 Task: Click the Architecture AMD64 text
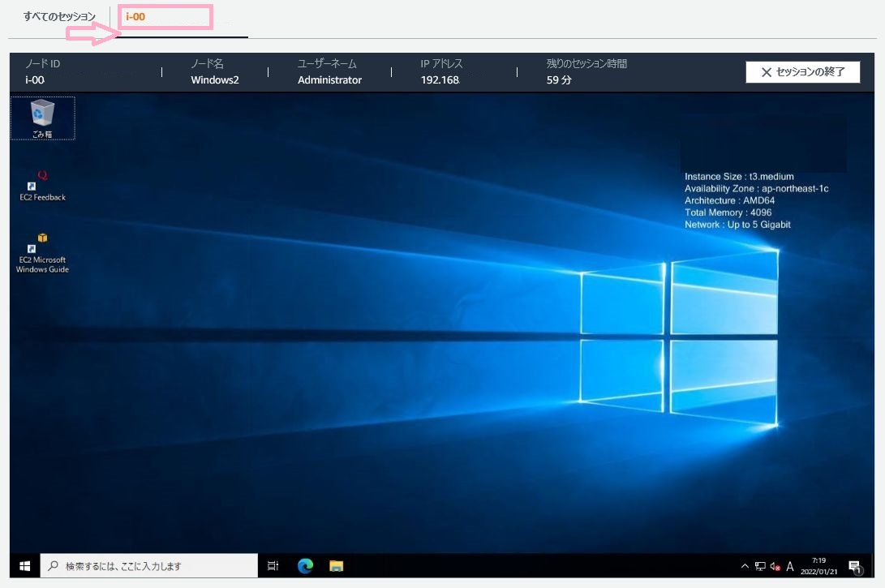[729, 200]
